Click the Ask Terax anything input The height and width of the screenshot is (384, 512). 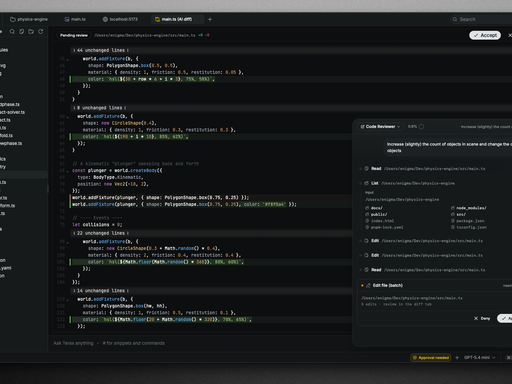pyautogui.click(x=109, y=343)
